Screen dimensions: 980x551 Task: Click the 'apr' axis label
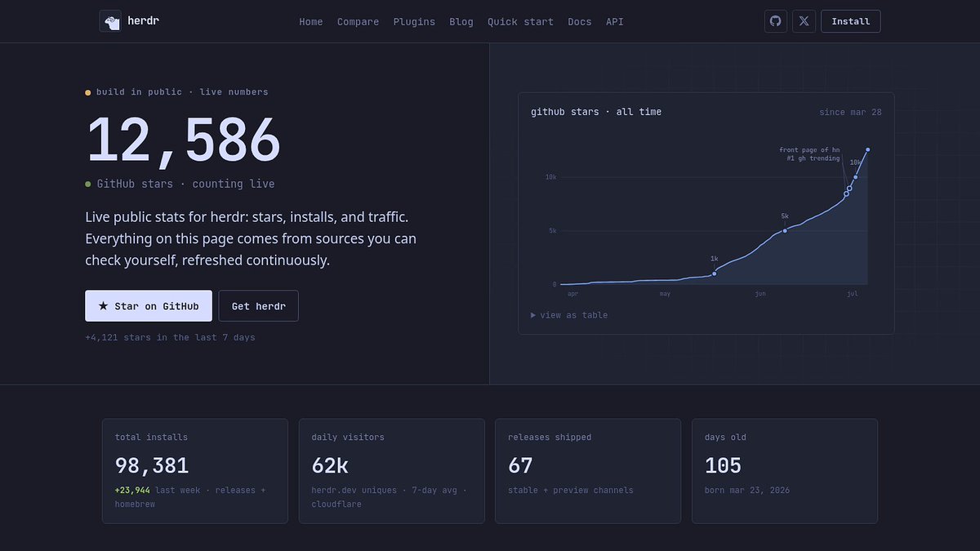[x=572, y=294]
